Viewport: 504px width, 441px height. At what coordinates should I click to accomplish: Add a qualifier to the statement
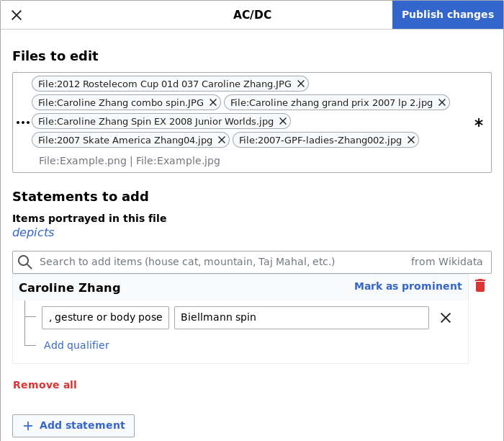coord(76,345)
